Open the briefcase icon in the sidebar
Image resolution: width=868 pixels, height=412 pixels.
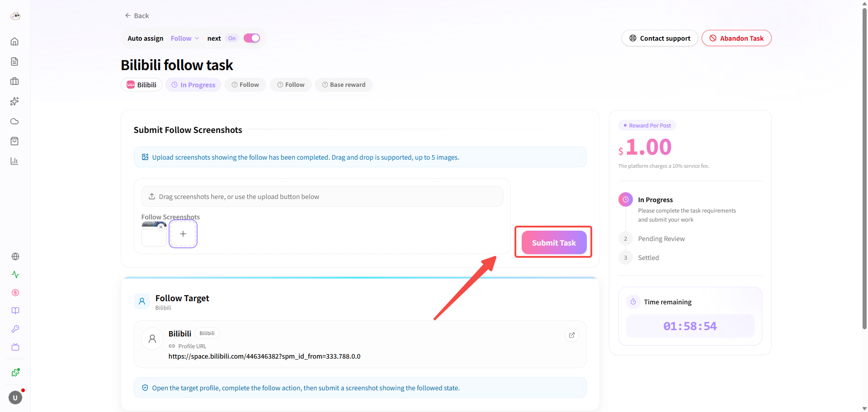tap(14, 81)
